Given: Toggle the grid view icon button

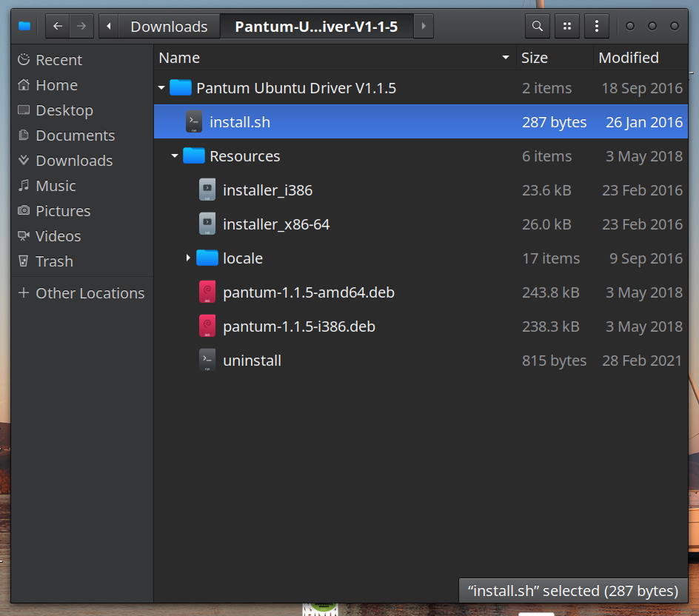Looking at the screenshot, I should point(566,26).
